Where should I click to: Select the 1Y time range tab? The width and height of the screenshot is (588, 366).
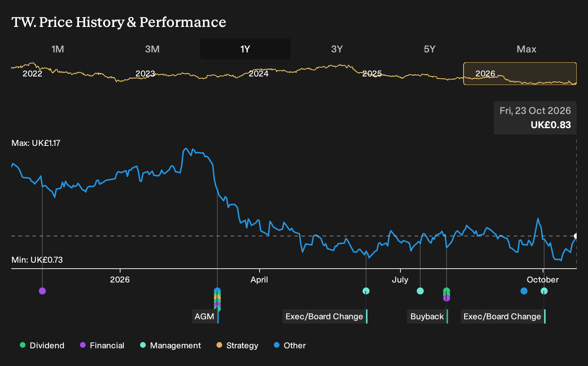point(246,49)
